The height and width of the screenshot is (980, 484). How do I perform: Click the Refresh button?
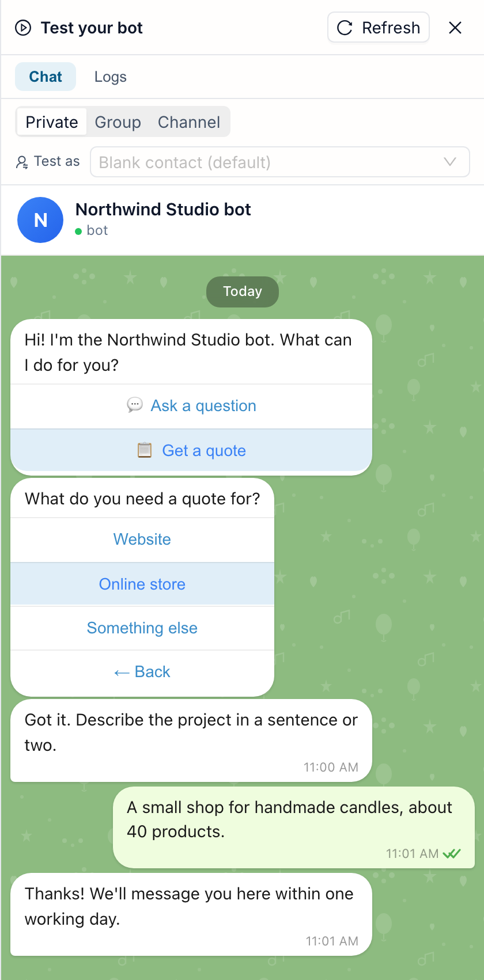[379, 28]
